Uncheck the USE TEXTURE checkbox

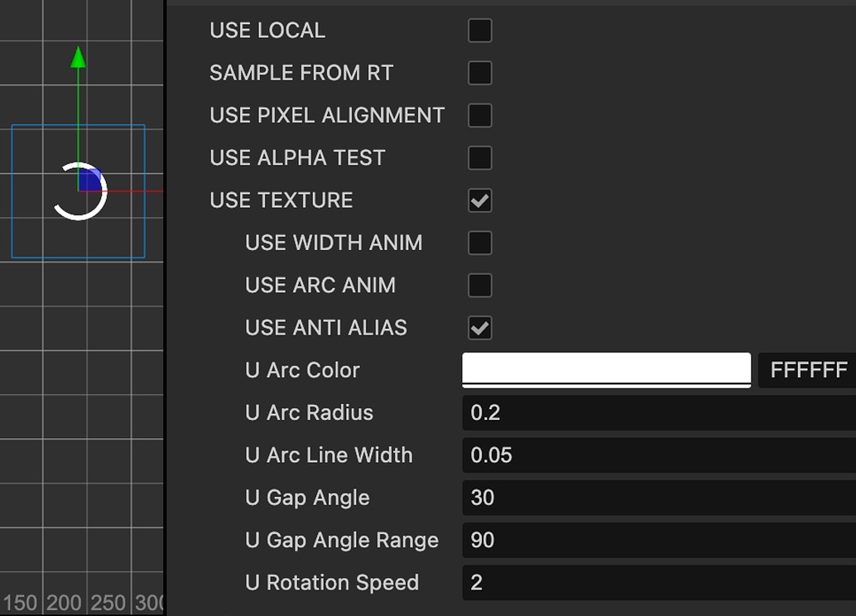(x=480, y=200)
